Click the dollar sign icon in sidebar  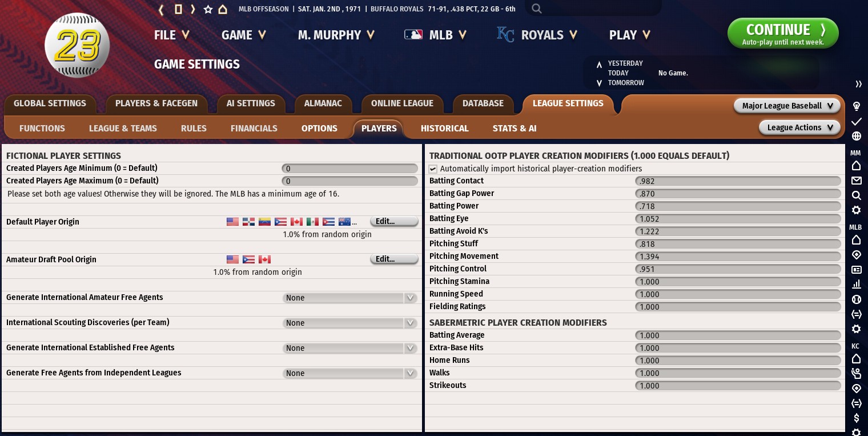pyautogui.click(x=856, y=418)
